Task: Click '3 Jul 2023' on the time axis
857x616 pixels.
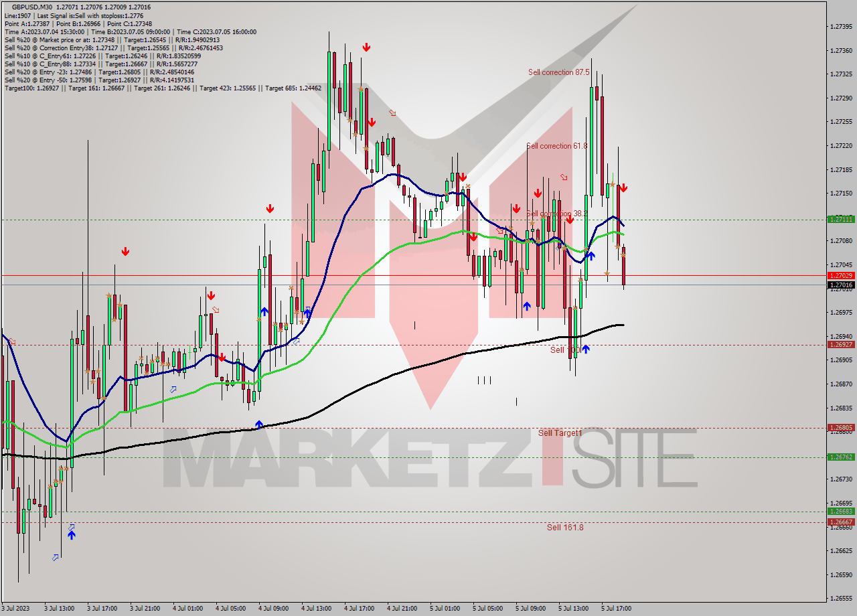Action: [x=16, y=609]
